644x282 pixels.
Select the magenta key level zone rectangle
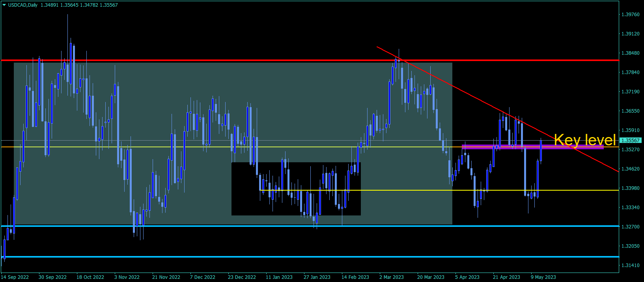point(532,147)
